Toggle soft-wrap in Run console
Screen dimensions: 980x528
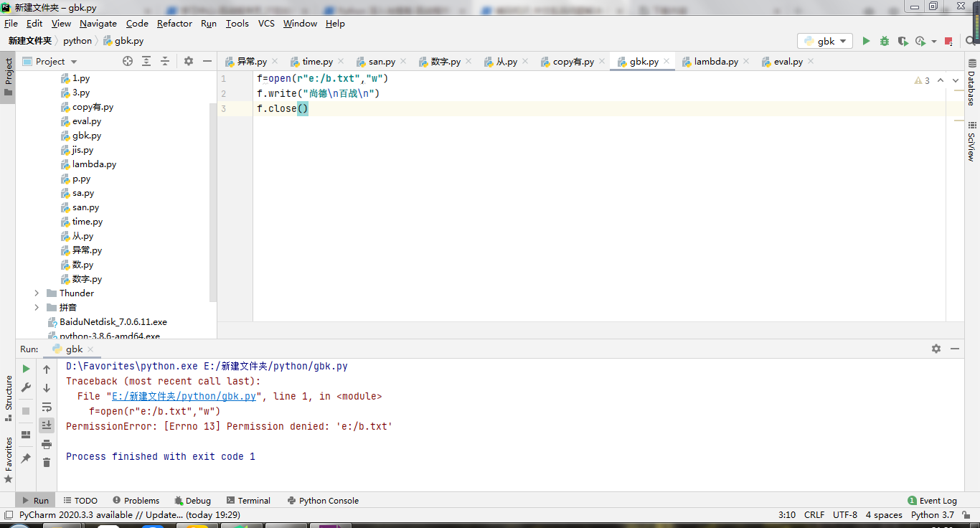[47, 407]
